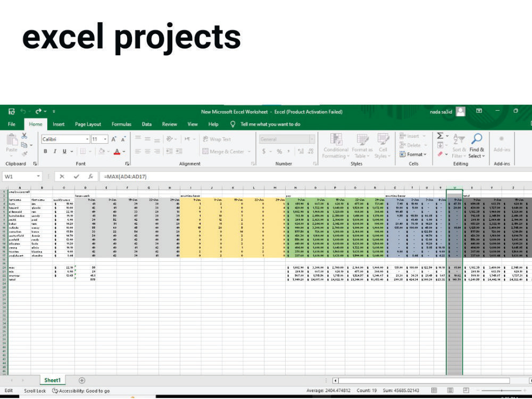Screen dimensions: 532x399
Task: Open the Data ribbon tab
Action: coord(147,124)
